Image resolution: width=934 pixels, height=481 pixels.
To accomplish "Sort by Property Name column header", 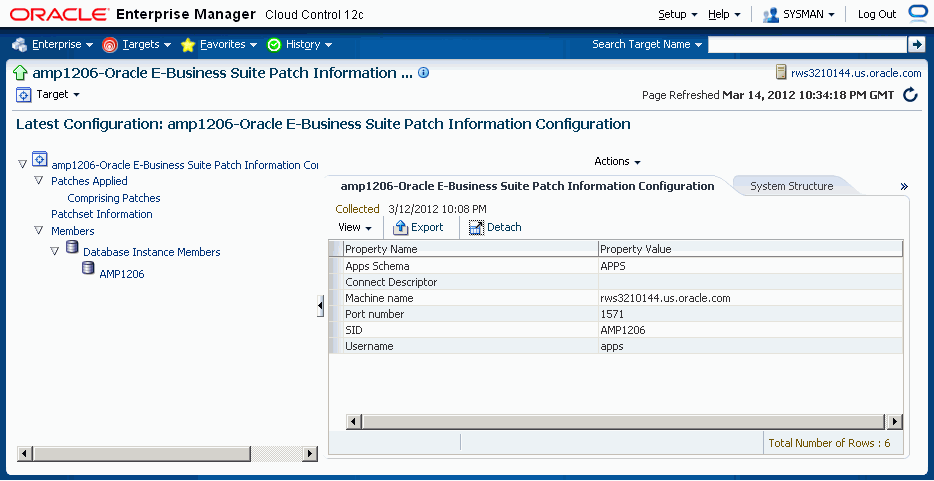I will pyautogui.click(x=471, y=249).
